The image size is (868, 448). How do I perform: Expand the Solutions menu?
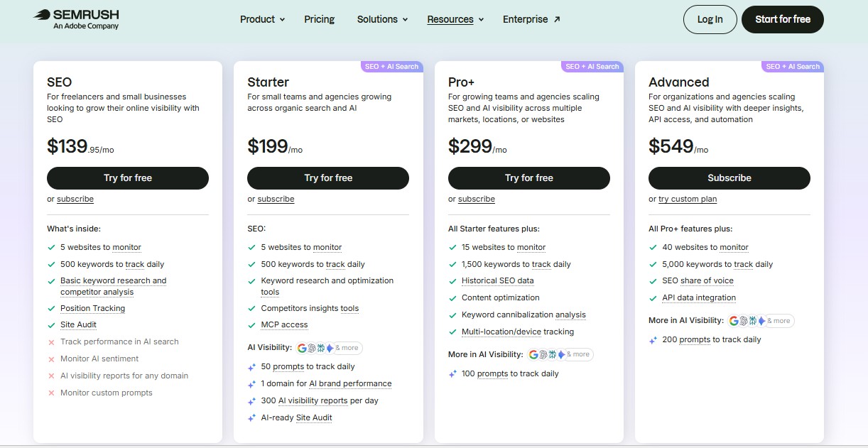click(x=382, y=19)
